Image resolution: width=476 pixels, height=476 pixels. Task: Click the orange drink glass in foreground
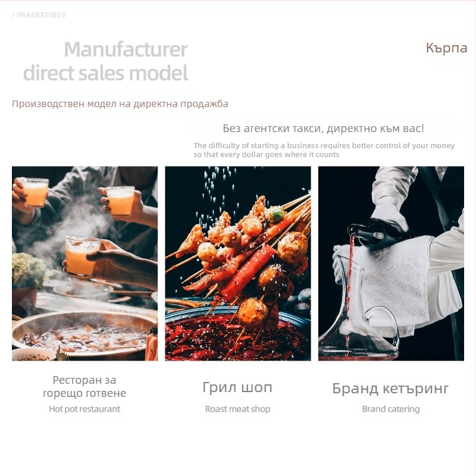(82, 256)
